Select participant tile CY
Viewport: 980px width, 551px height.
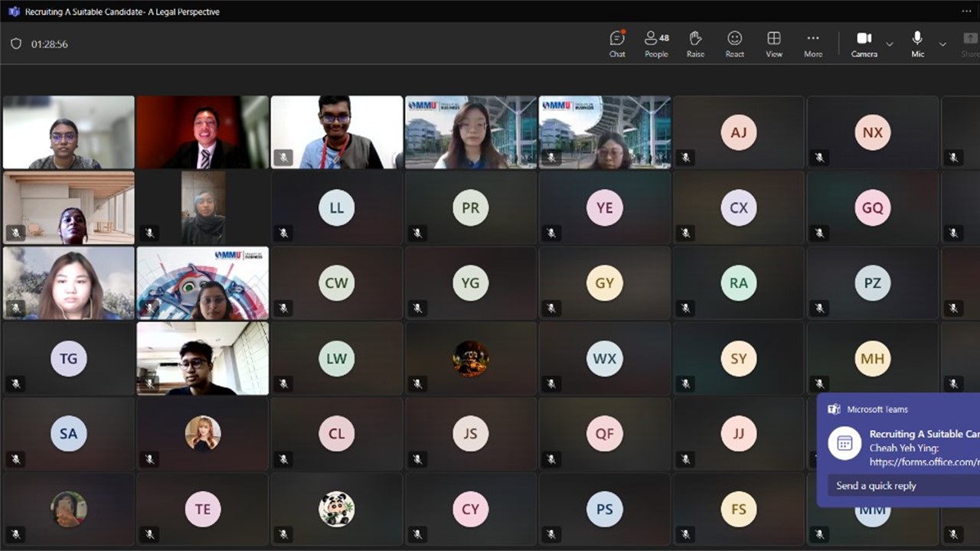tap(470, 508)
